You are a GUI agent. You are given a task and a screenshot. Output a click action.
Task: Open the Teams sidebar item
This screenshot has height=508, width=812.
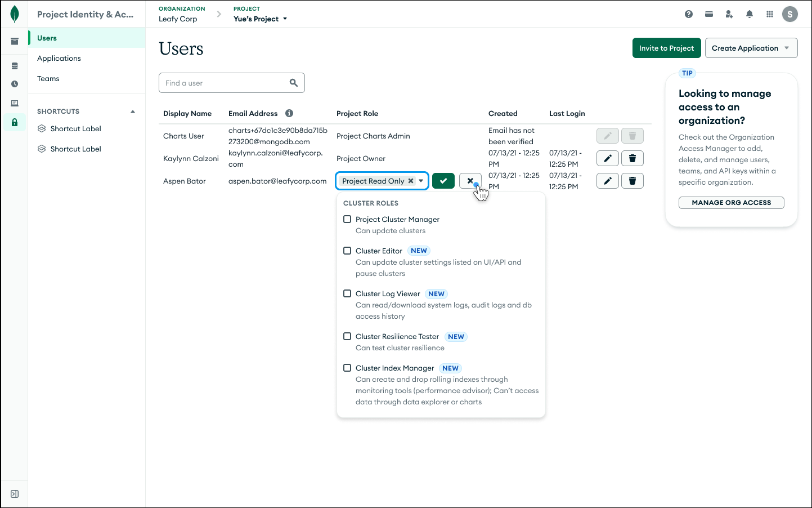coord(48,79)
